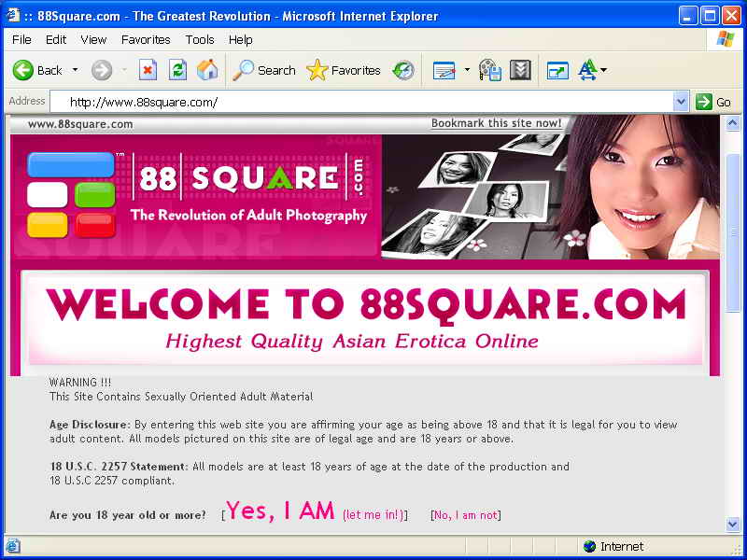Click the Yes, I AM link
The height and width of the screenshot is (560, 747).
tap(280, 511)
